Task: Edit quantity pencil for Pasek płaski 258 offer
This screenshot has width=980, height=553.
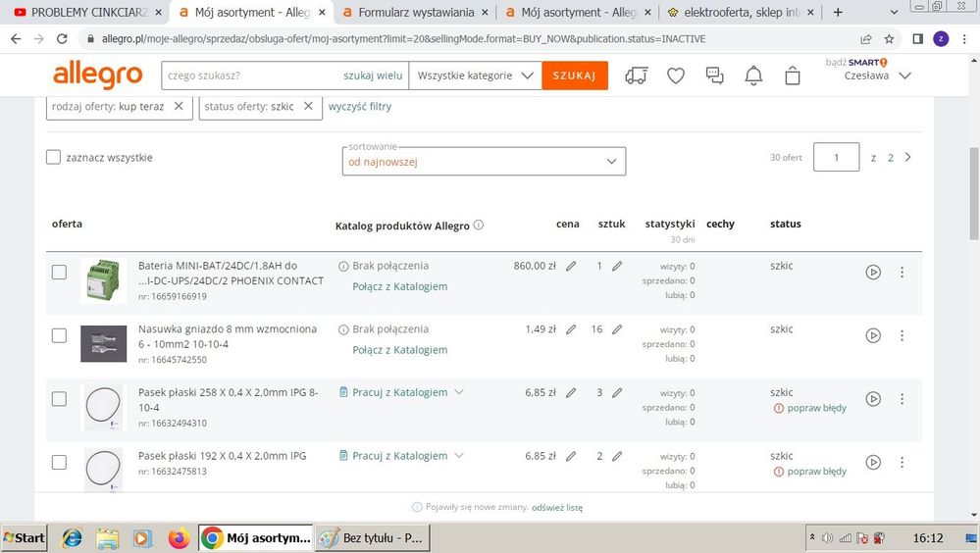Action: click(617, 393)
